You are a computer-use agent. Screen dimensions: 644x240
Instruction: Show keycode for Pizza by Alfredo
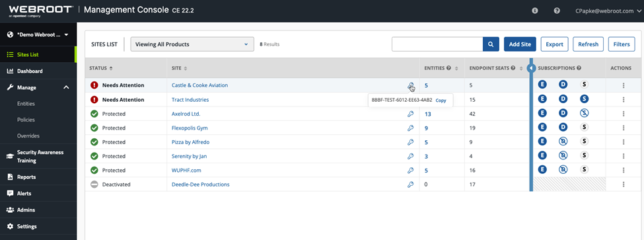point(410,142)
